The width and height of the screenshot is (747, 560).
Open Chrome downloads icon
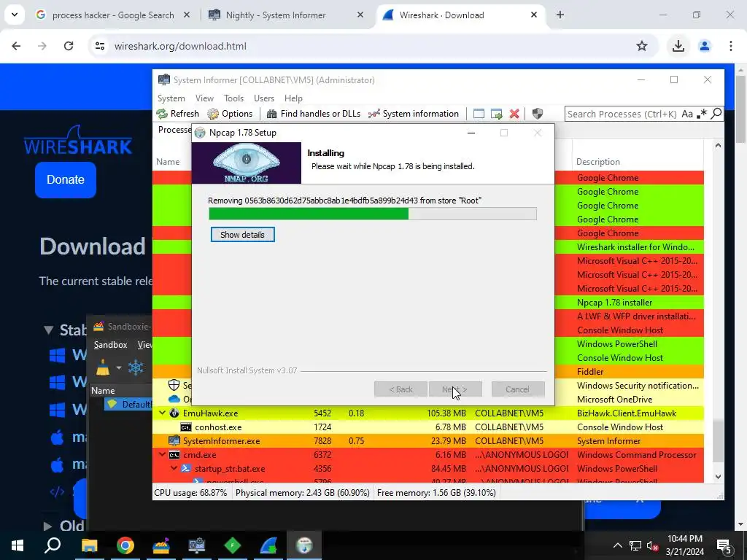pyautogui.click(x=678, y=46)
